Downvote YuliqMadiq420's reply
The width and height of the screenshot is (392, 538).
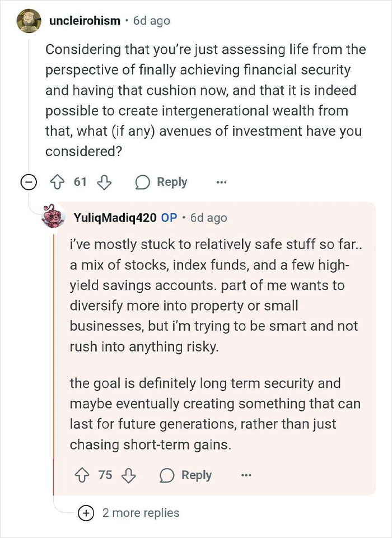tap(129, 475)
